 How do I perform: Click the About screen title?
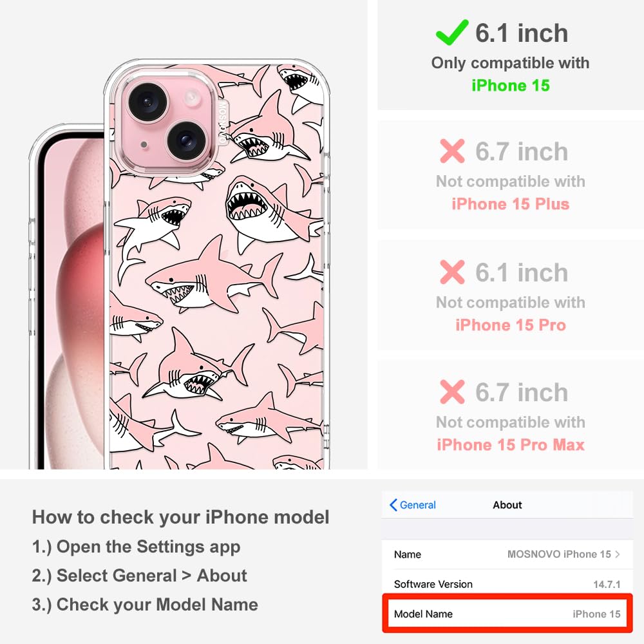(x=507, y=505)
